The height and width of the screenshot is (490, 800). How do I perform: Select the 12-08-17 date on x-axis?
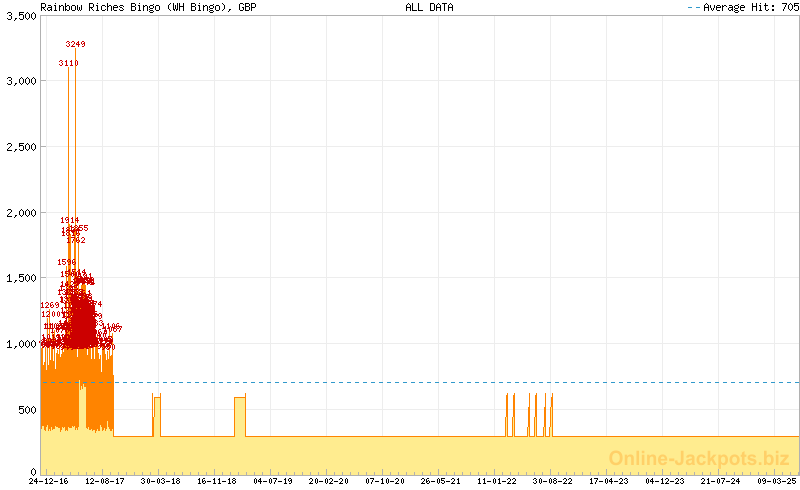coord(104,481)
